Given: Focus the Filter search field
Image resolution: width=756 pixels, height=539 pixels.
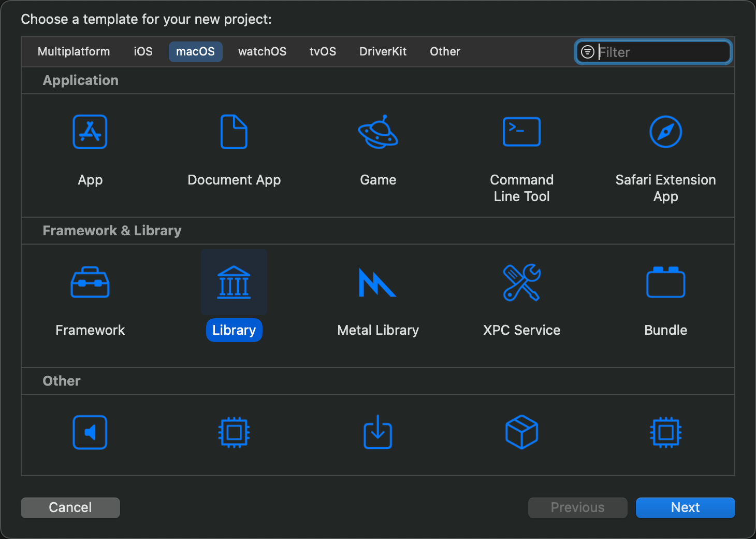Looking at the screenshot, I should (x=653, y=52).
